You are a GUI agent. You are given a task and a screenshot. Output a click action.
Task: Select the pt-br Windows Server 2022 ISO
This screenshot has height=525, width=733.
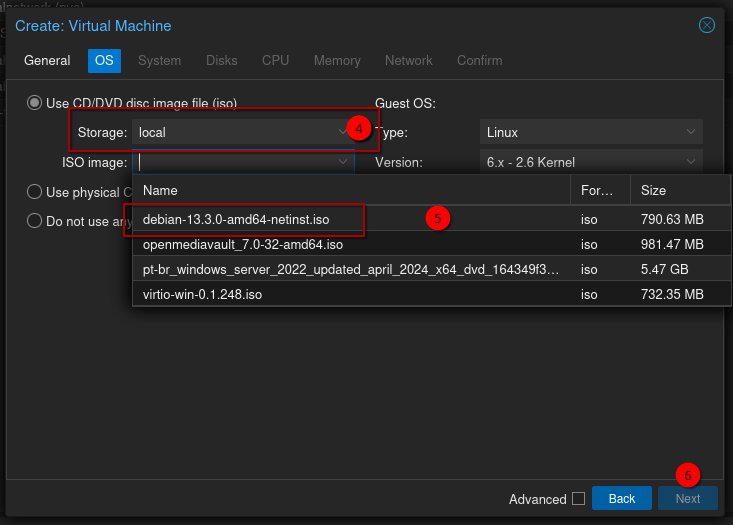point(350,270)
